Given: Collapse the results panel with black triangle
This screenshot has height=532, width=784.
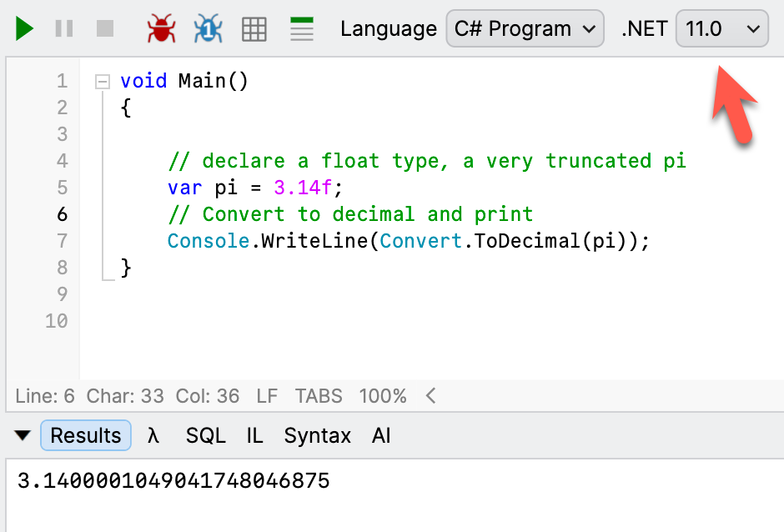Looking at the screenshot, I should [23, 435].
